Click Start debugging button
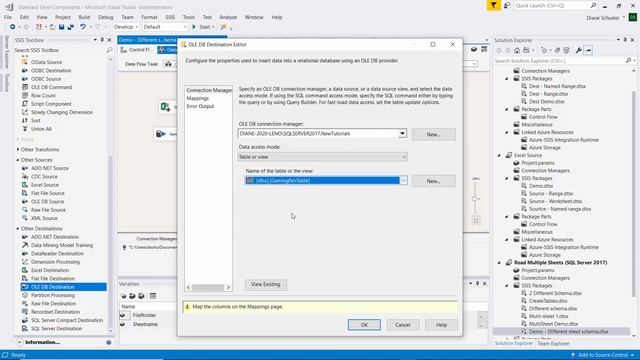Screen dimensions: 640x360 [x=203, y=27]
